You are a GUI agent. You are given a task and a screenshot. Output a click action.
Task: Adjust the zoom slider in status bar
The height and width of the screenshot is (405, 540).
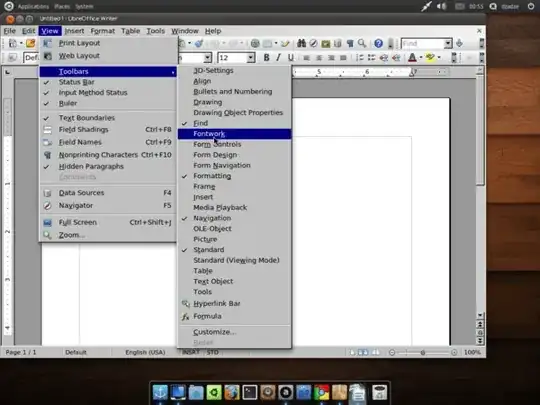pos(423,352)
